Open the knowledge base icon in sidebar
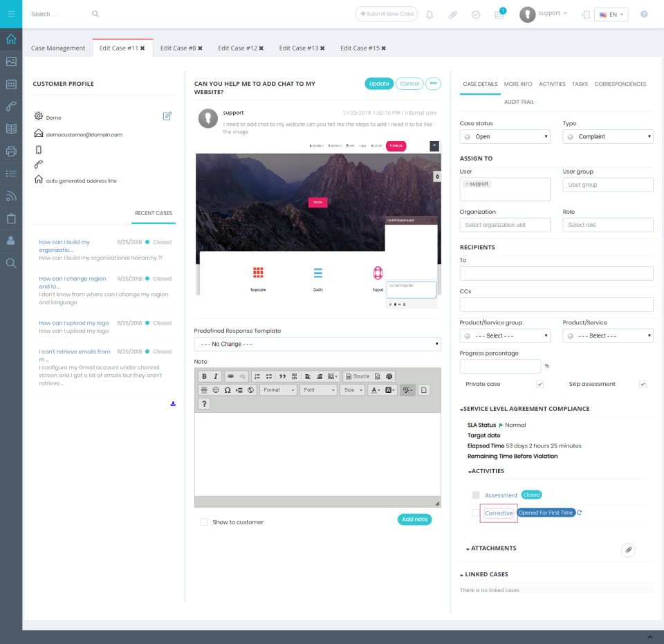664x644 pixels. (x=10, y=128)
